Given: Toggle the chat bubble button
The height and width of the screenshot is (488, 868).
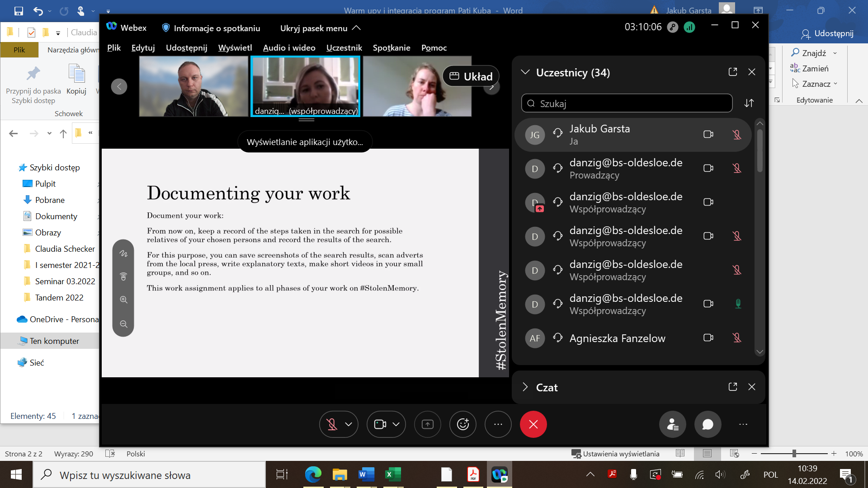Looking at the screenshot, I should [708, 424].
